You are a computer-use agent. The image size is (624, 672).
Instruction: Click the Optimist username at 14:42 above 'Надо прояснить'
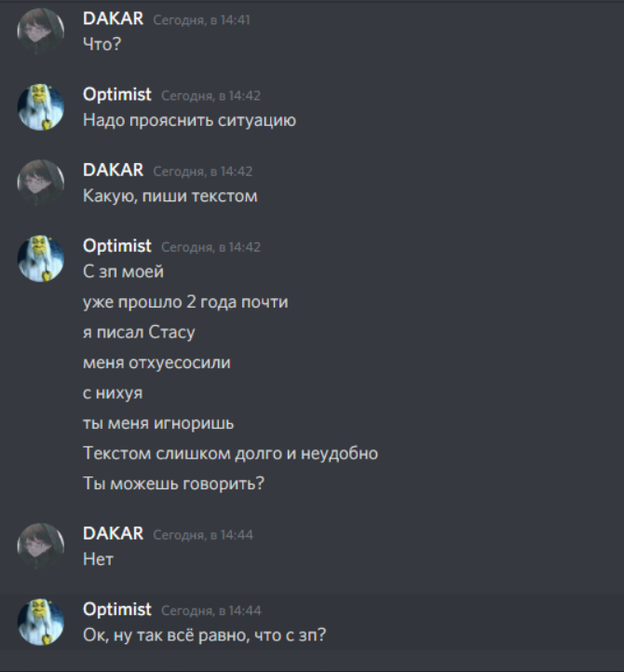(117, 95)
